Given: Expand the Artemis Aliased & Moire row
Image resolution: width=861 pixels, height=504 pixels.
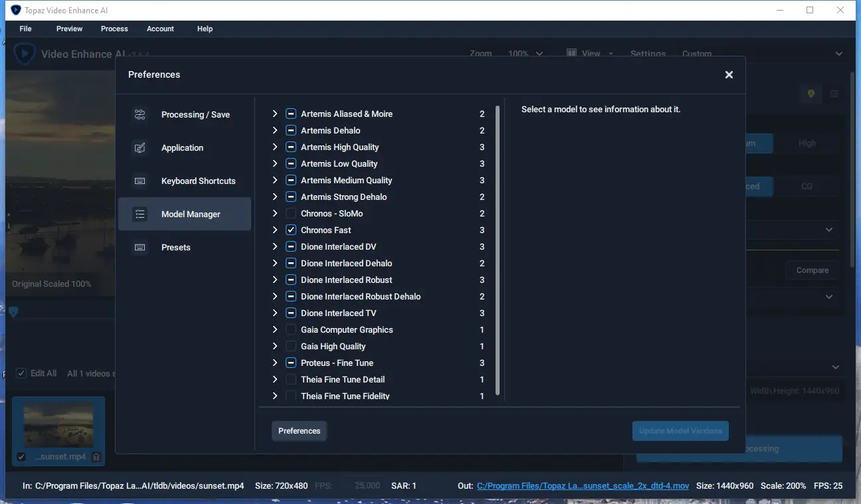Looking at the screenshot, I should 275,114.
